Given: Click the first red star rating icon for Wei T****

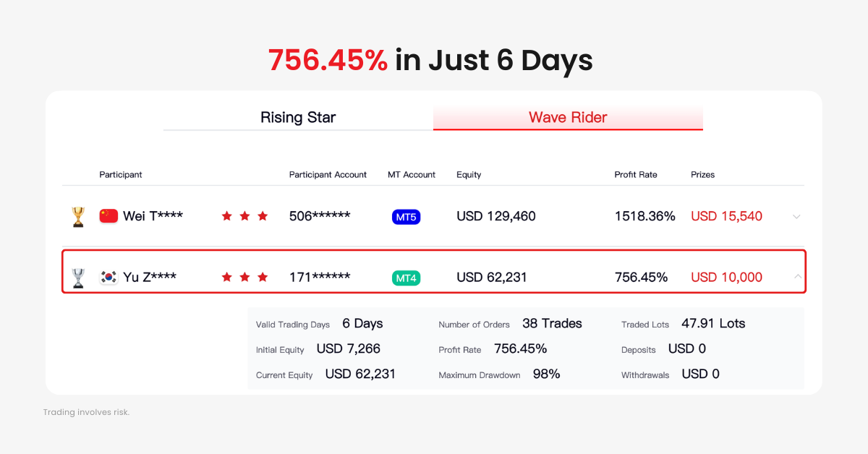Looking at the screenshot, I should [226, 215].
